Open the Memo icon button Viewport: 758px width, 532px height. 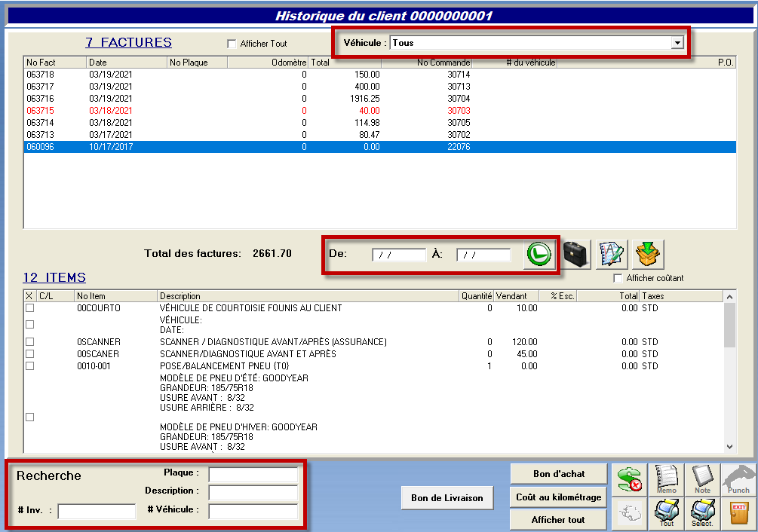pos(666,480)
